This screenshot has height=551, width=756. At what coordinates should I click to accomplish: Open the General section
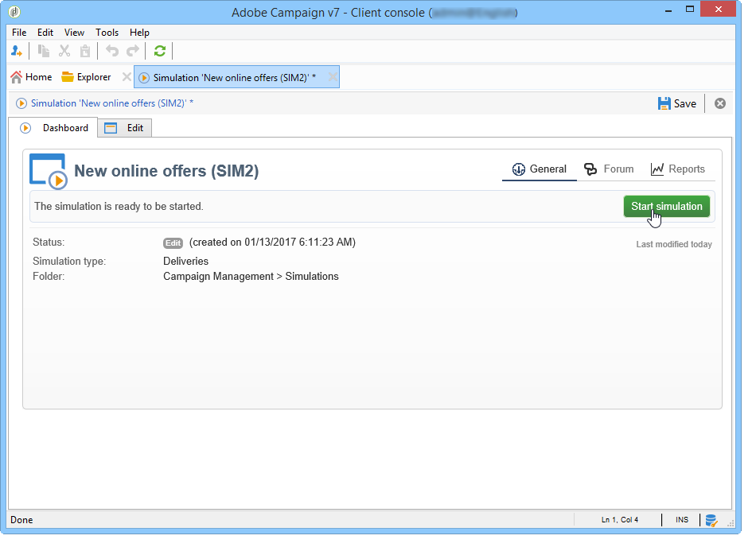(539, 169)
